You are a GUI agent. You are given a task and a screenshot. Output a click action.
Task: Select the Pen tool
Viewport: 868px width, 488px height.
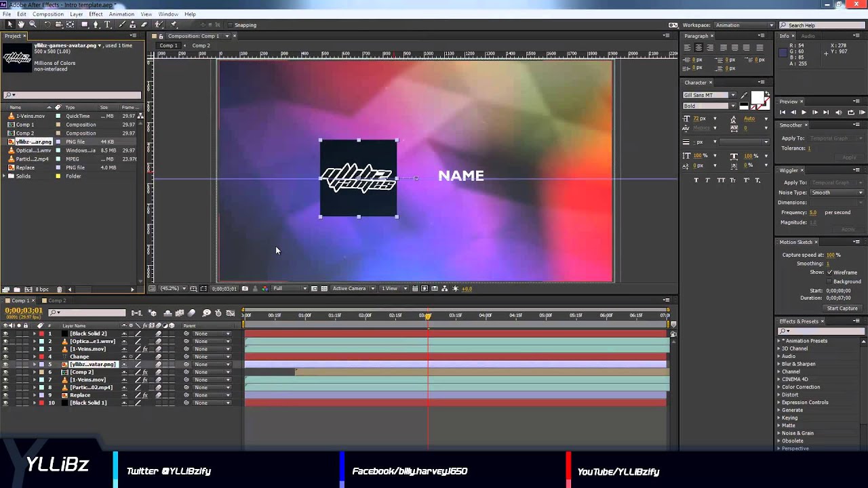(96, 24)
